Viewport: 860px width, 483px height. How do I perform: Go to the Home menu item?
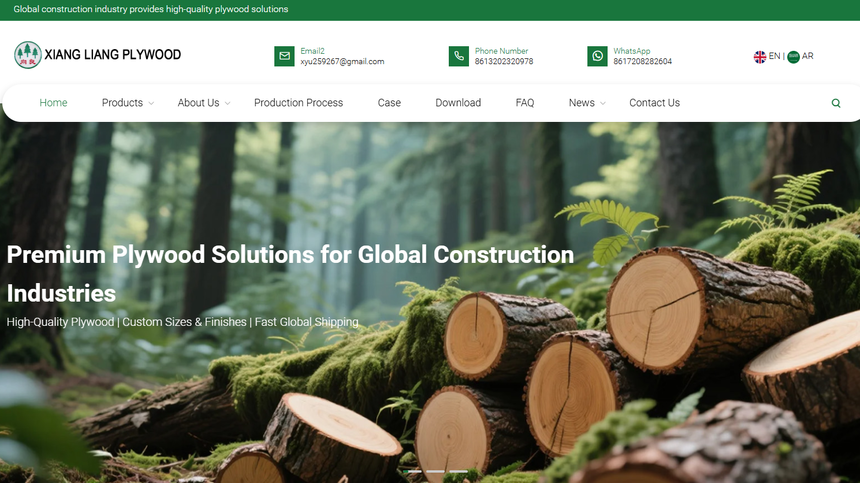point(53,103)
